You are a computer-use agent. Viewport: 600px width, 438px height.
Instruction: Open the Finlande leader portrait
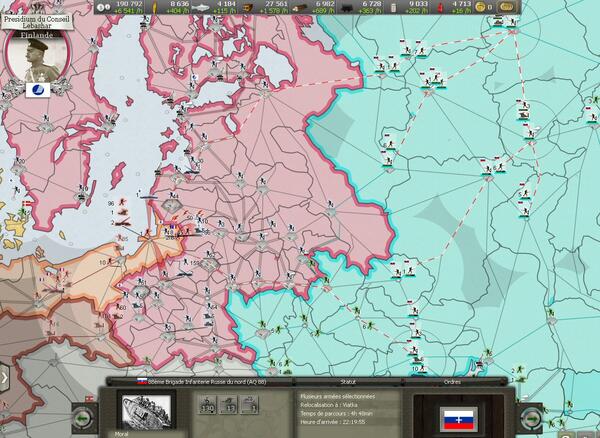38,55
